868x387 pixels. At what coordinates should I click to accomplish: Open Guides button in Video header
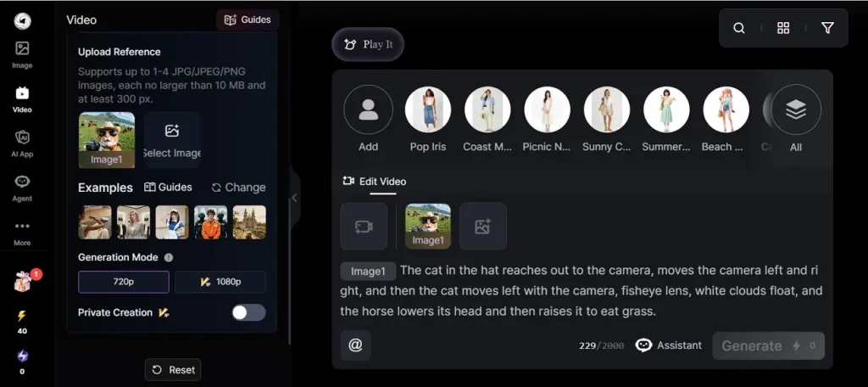[248, 20]
